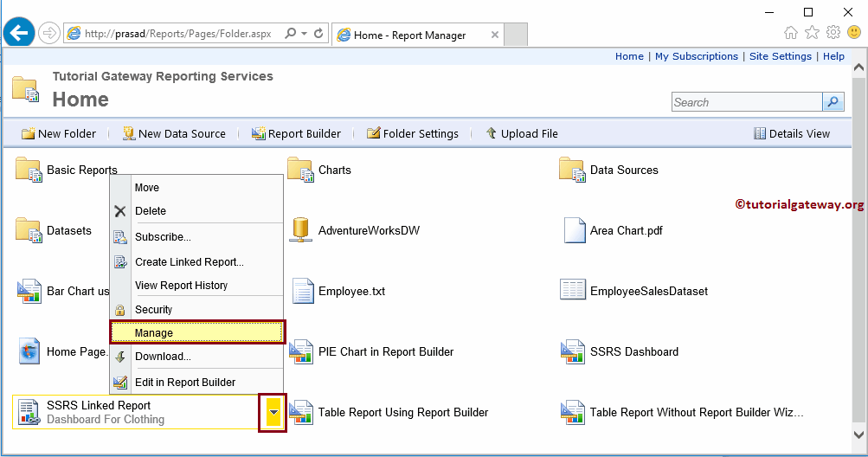This screenshot has width=868, height=457.
Task: Open the EmployeeSalesDataset name link
Action: 649,292
